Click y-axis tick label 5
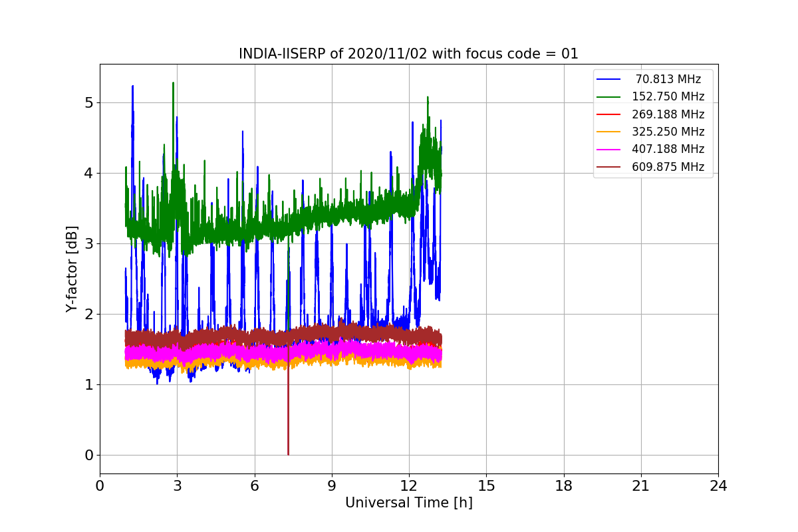The height and width of the screenshot is (532, 798). [88, 102]
